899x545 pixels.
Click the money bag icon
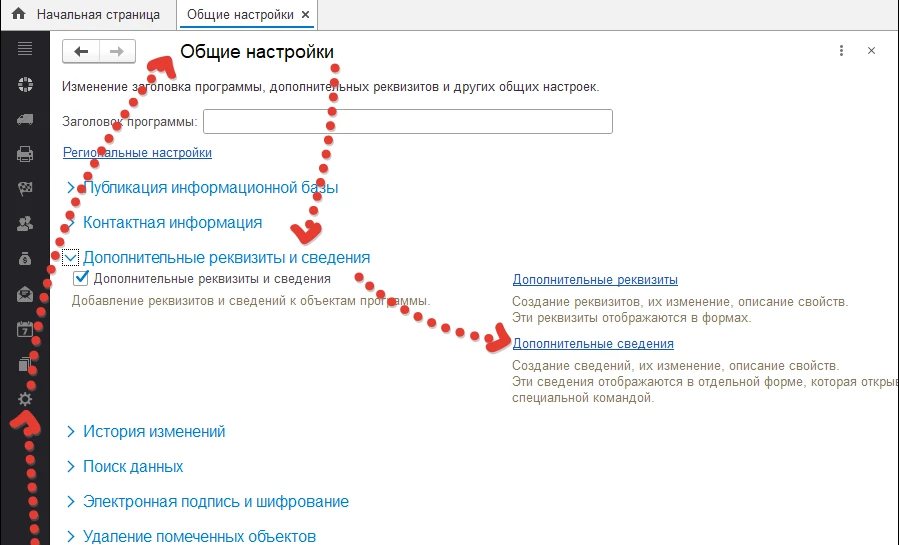tap(25, 259)
